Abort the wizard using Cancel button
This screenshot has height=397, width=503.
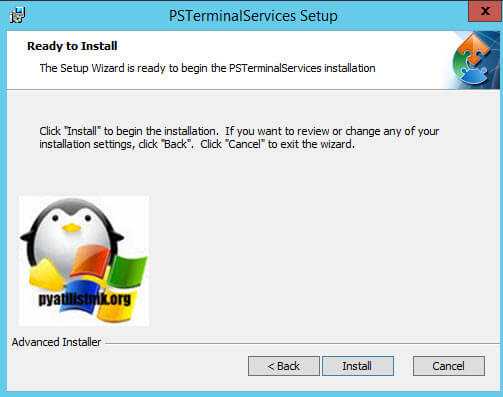point(449,366)
